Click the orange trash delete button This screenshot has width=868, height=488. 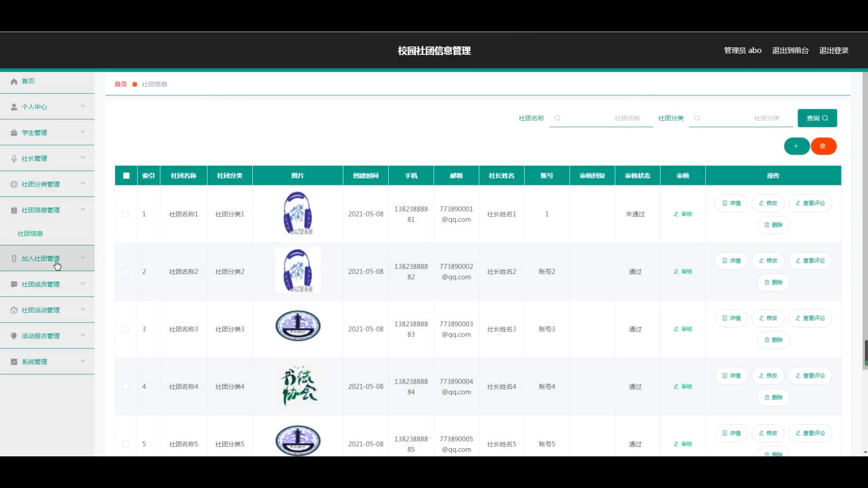coord(823,146)
